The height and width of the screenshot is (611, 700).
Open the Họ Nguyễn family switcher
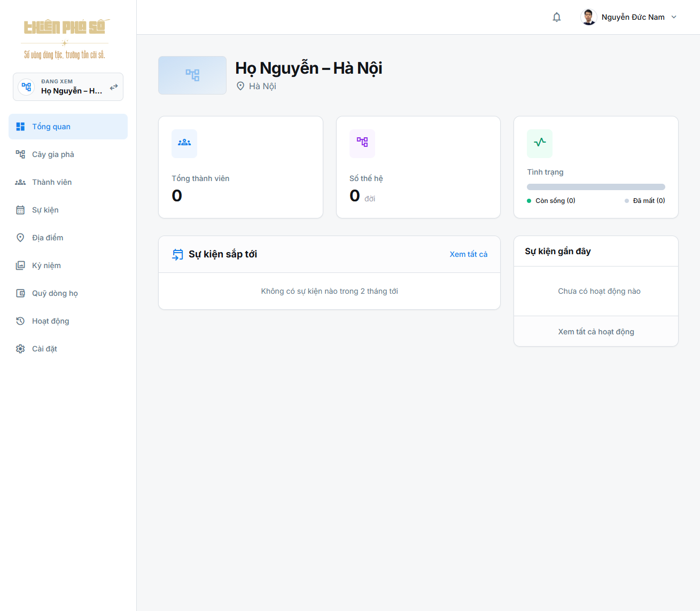(x=68, y=87)
